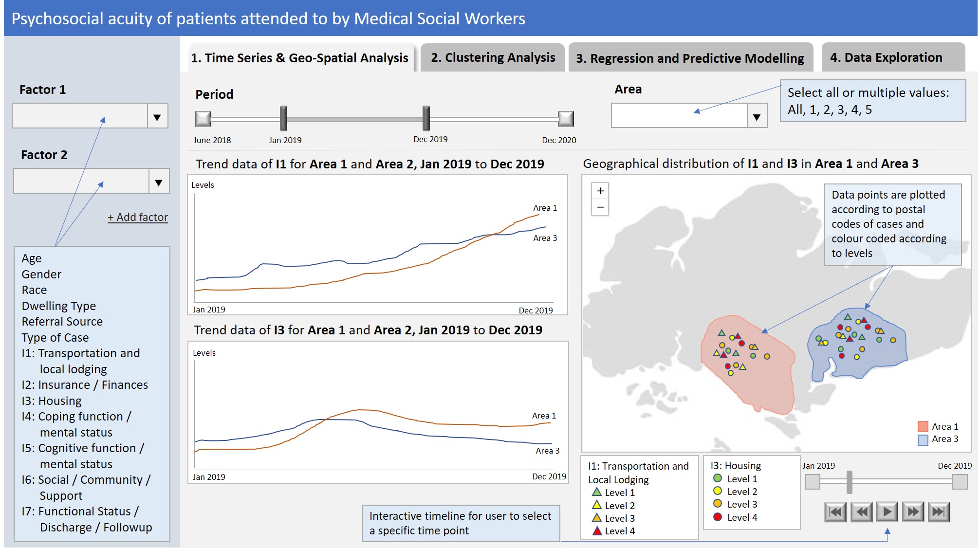Click the map timeline slider thumb
This screenshot has height=548, width=980.
(x=850, y=482)
